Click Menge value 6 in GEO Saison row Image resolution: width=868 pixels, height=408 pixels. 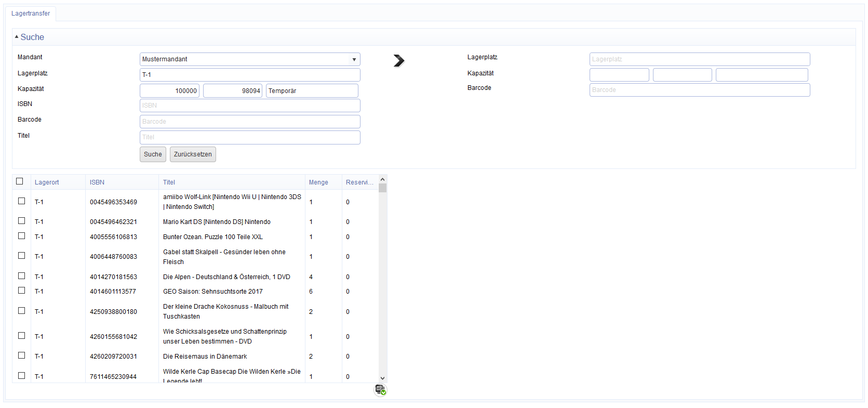[x=311, y=292]
